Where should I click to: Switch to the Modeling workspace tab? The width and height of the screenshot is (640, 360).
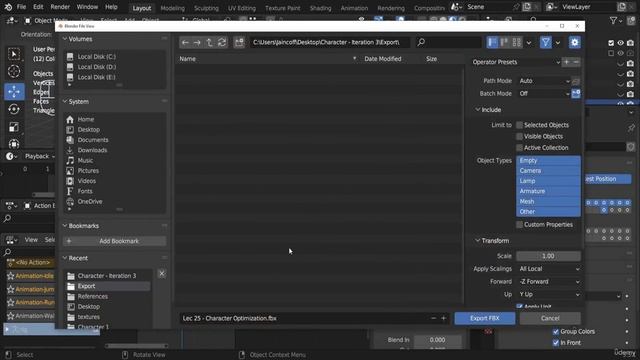click(x=172, y=8)
